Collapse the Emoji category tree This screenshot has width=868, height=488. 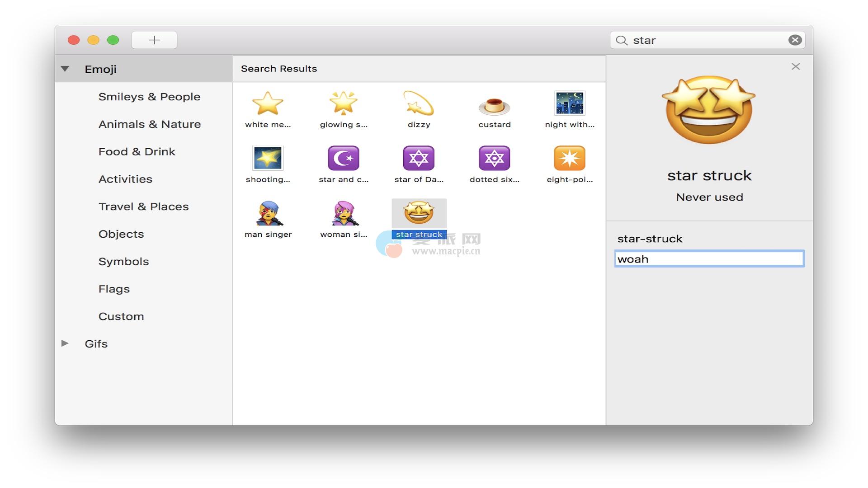pyautogui.click(x=65, y=69)
